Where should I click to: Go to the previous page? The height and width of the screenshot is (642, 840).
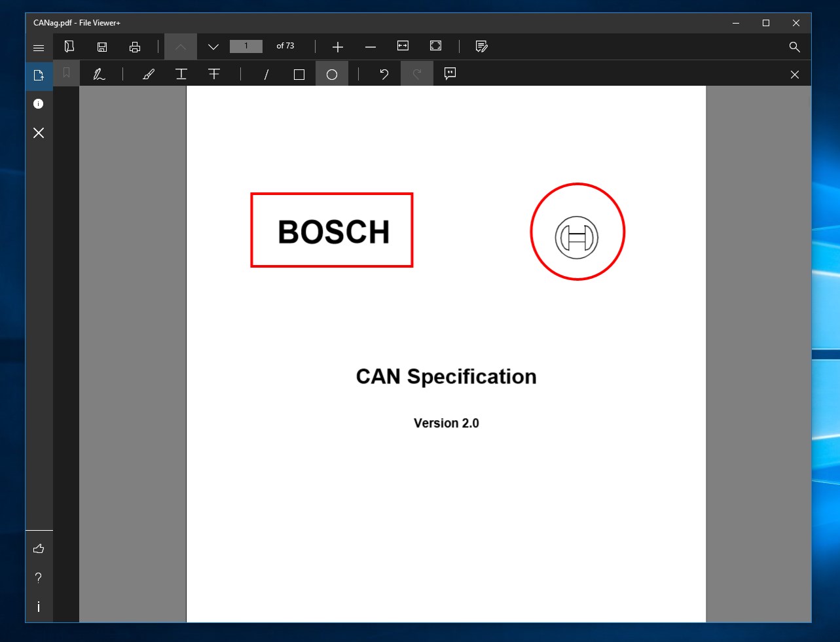pyautogui.click(x=181, y=46)
